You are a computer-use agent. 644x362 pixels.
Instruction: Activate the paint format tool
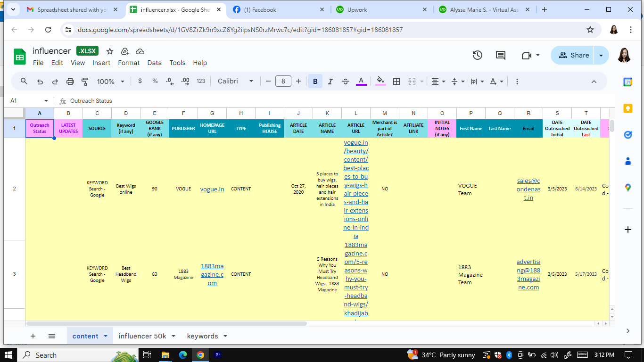(x=85, y=82)
